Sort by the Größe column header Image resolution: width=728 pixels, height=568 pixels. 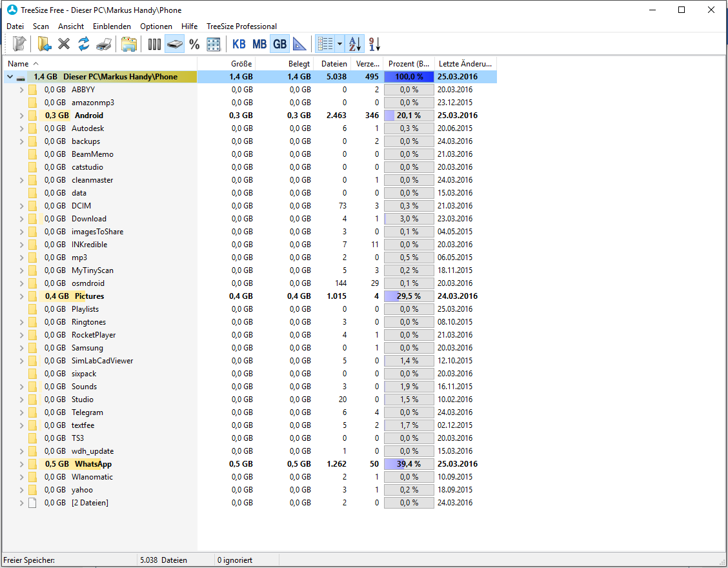tap(227, 64)
